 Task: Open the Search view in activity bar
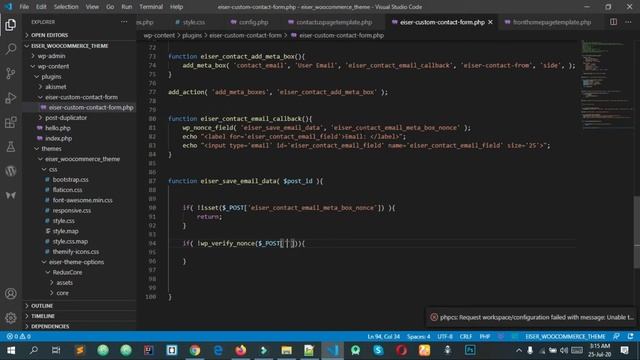(11, 49)
